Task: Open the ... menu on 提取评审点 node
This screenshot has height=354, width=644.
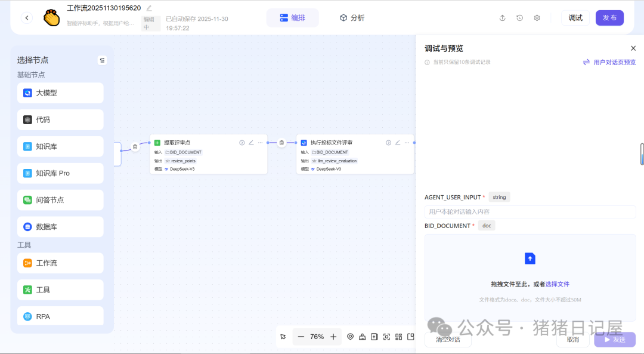Action: pos(260,142)
